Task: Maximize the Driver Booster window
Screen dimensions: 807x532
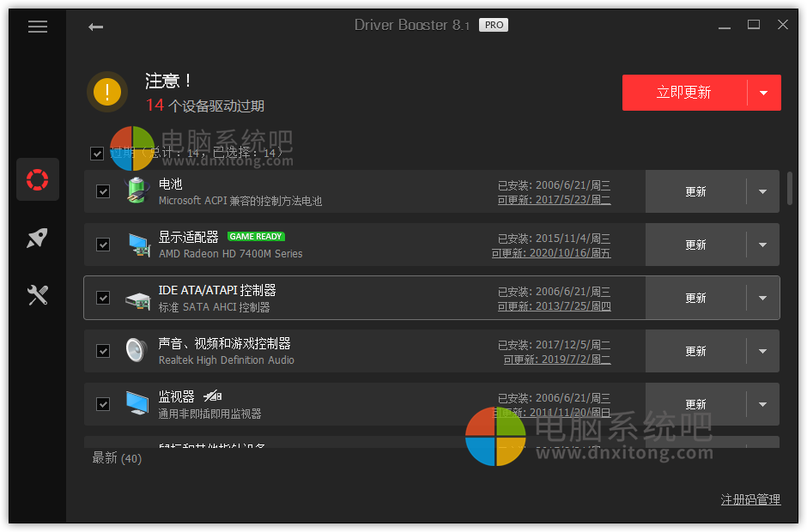Action: pyautogui.click(x=754, y=24)
